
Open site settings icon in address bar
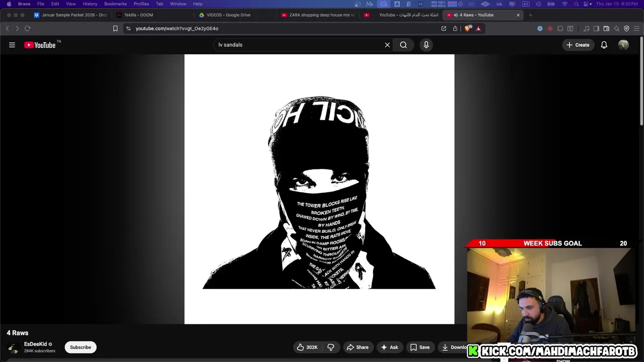point(129,29)
